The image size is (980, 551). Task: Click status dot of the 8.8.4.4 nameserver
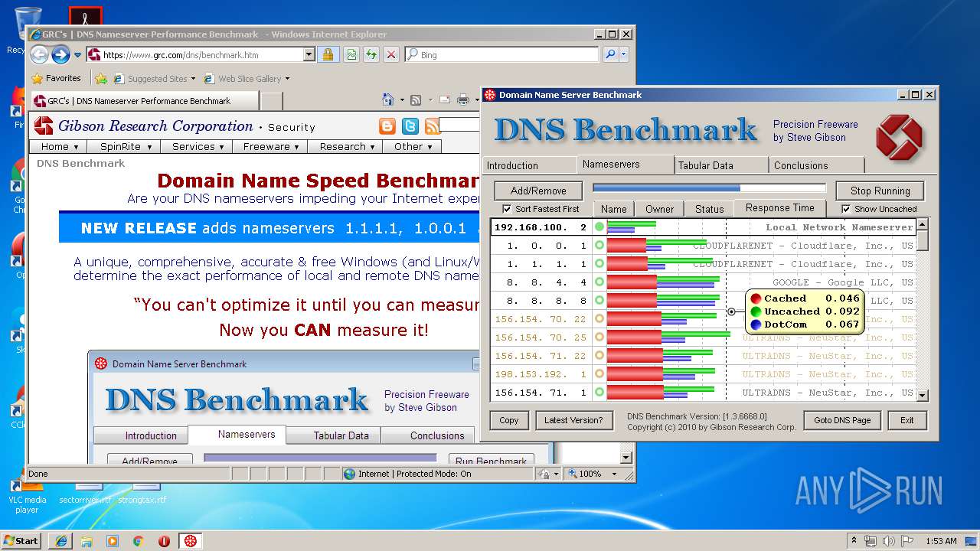(x=599, y=282)
